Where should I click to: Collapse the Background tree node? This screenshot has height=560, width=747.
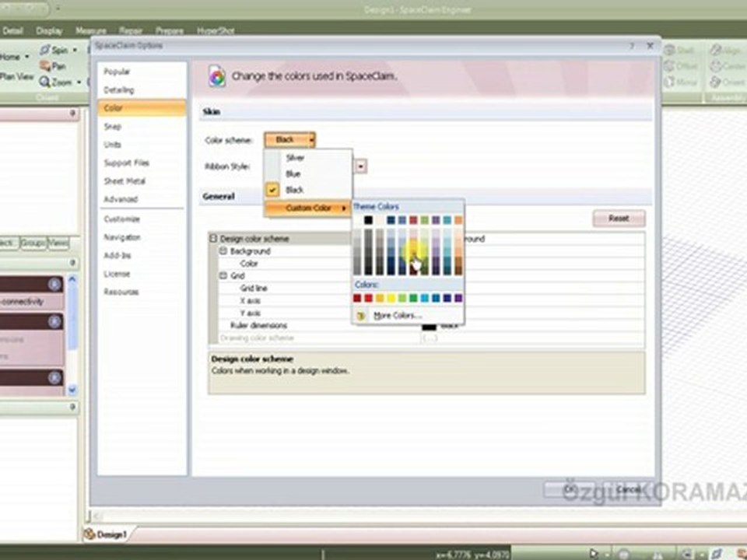coord(223,251)
